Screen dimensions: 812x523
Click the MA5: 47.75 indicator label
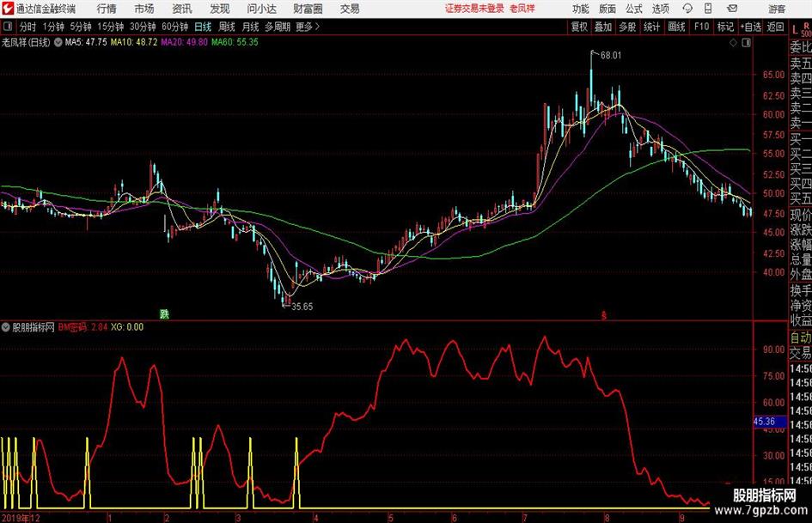85,42
